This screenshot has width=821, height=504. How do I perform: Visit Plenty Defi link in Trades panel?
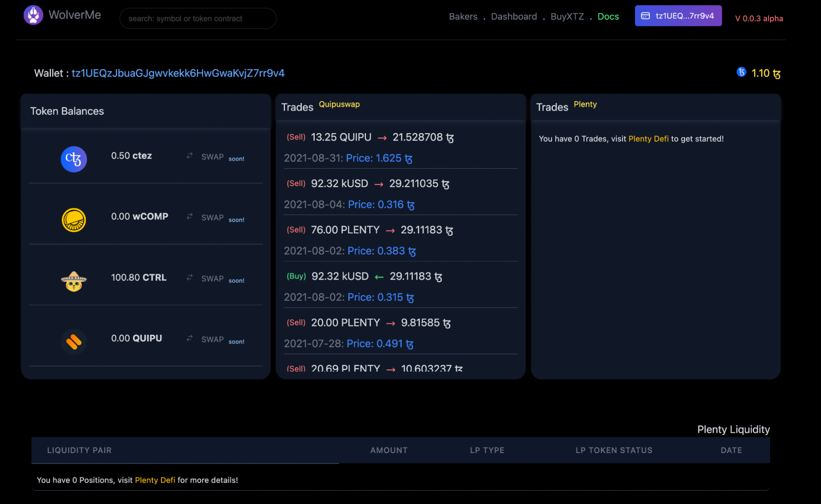tap(648, 139)
